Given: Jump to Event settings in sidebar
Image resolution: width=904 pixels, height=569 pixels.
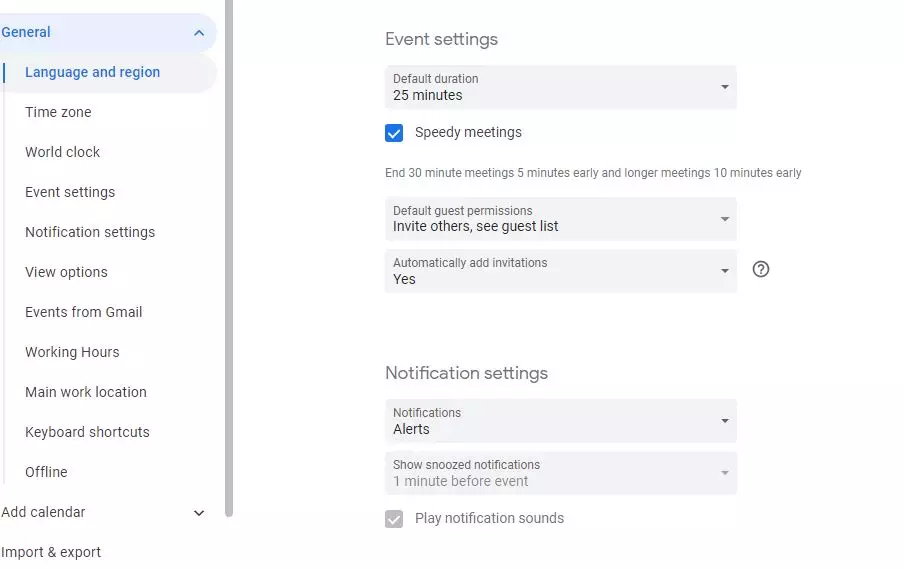Looking at the screenshot, I should pyautogui.click(x=70, y=193).
